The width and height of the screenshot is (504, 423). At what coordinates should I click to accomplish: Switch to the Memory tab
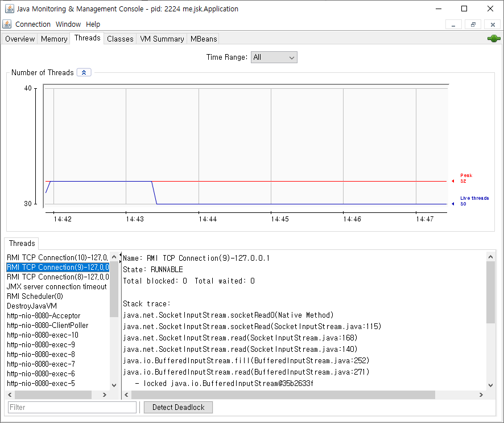point(54,39)
